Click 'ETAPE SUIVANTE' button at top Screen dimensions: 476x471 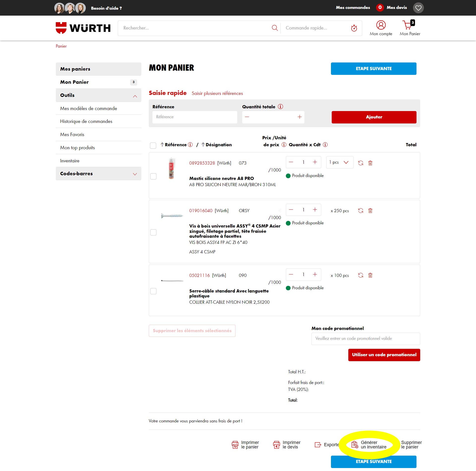374,69
